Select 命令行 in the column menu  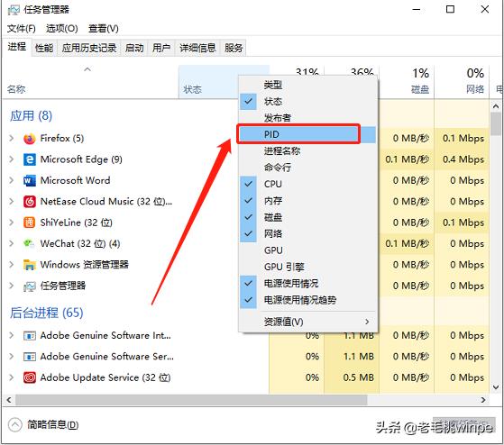(x=307, y=168)
